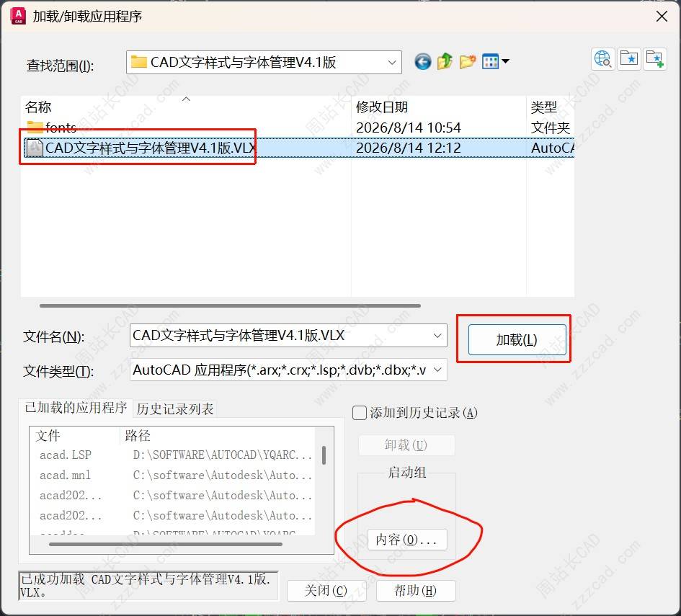Image resolution: width=681 pixels, height=616 pixels.
Task: Click the VLX file icon in the list
Action: coord(35,148)
